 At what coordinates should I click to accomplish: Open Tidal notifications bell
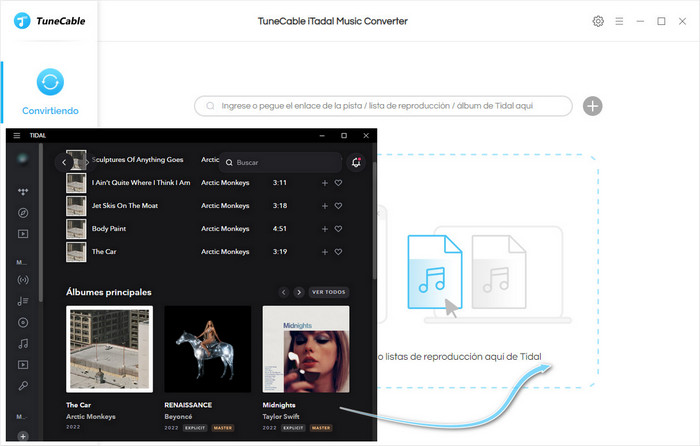coord(356,163)
